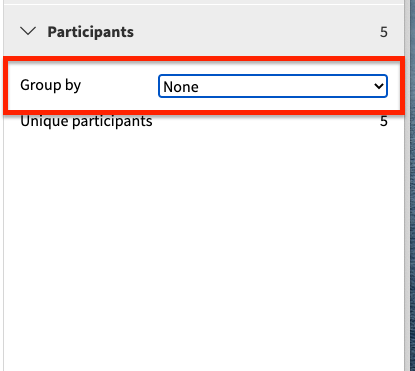Click the Unique participants text label

point(86,121)
